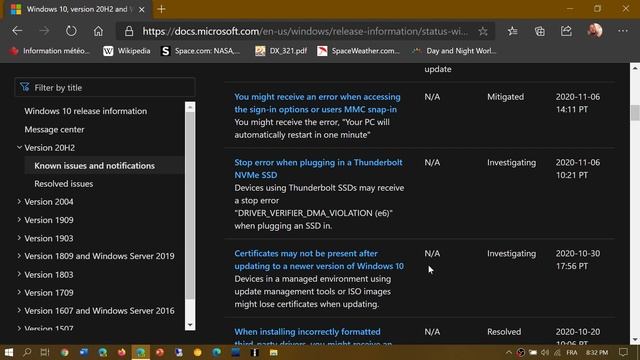
Task: Add page to favorites with star icon
Action: (x=483, y=31)
